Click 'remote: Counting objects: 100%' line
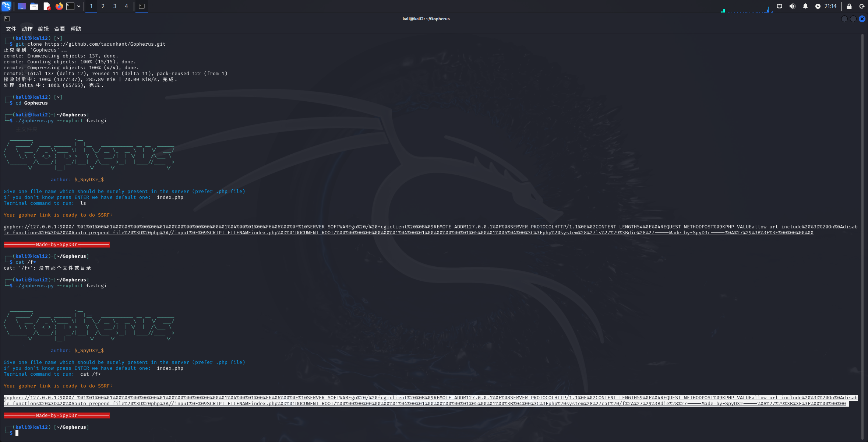Viewport: 868px width, 442px height. [70, 62]
